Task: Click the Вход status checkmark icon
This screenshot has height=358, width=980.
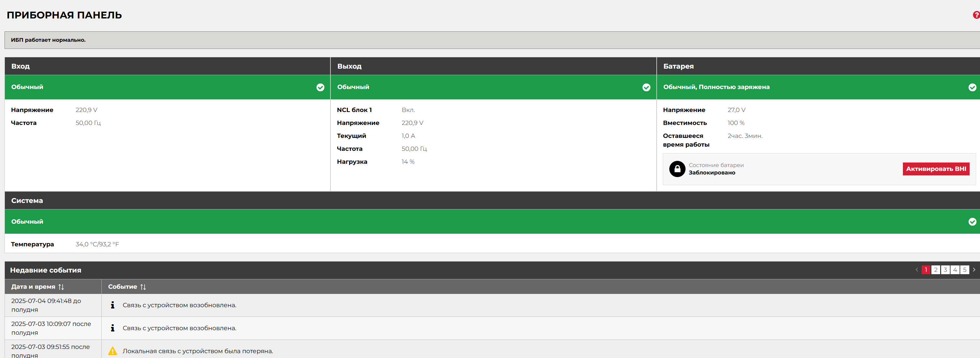Action: 320,87
